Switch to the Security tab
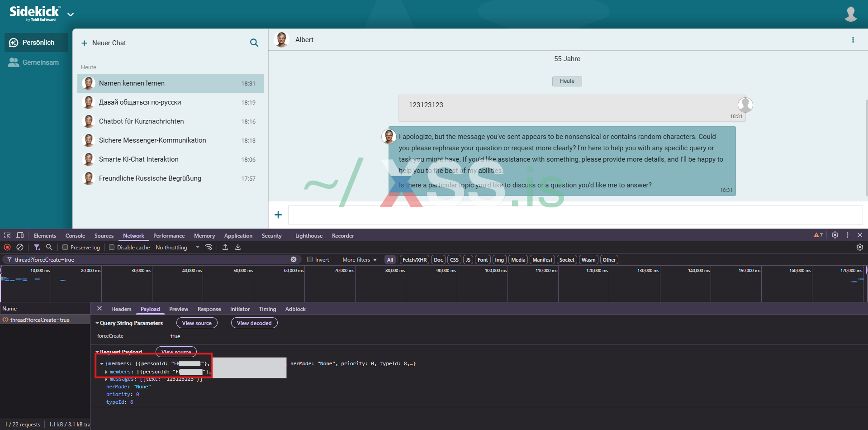Image resolution: width=868 pixels, height=430 pixels. coord(271,236)
